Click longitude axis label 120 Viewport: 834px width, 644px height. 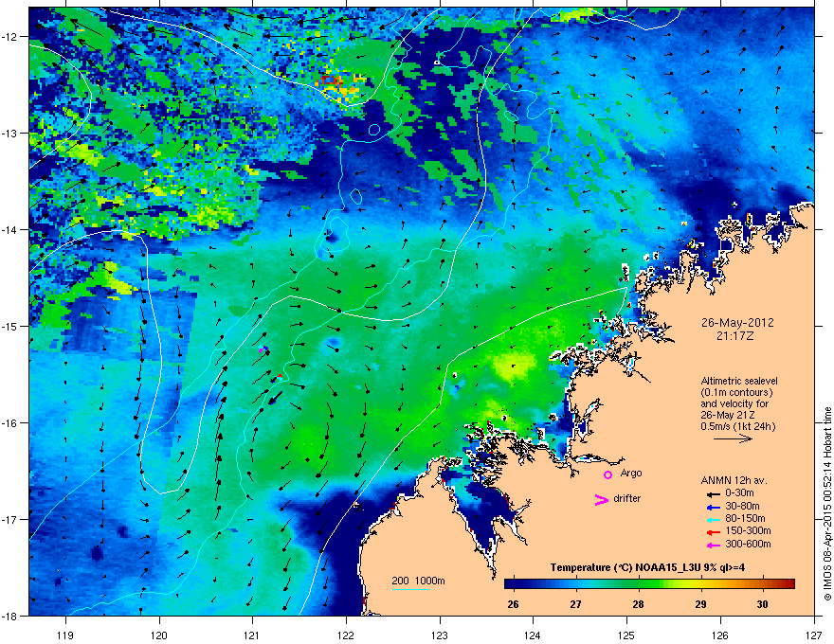click(x=159, y=635)
